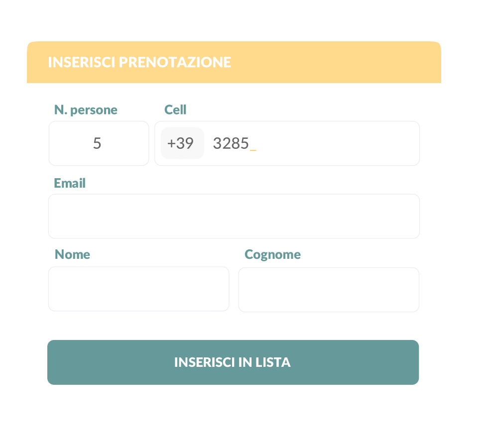498x448 pixels.
Task: Open the +39 country prefix selector
Action: click(182, 143)
